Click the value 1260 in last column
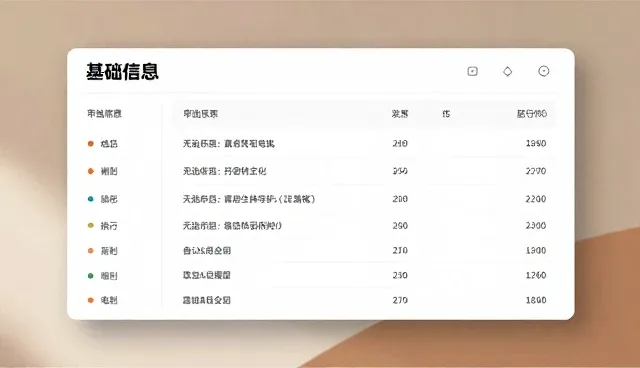Image resolution: width=640 pixels, height=368 pixels. click(x=536, y=275)
